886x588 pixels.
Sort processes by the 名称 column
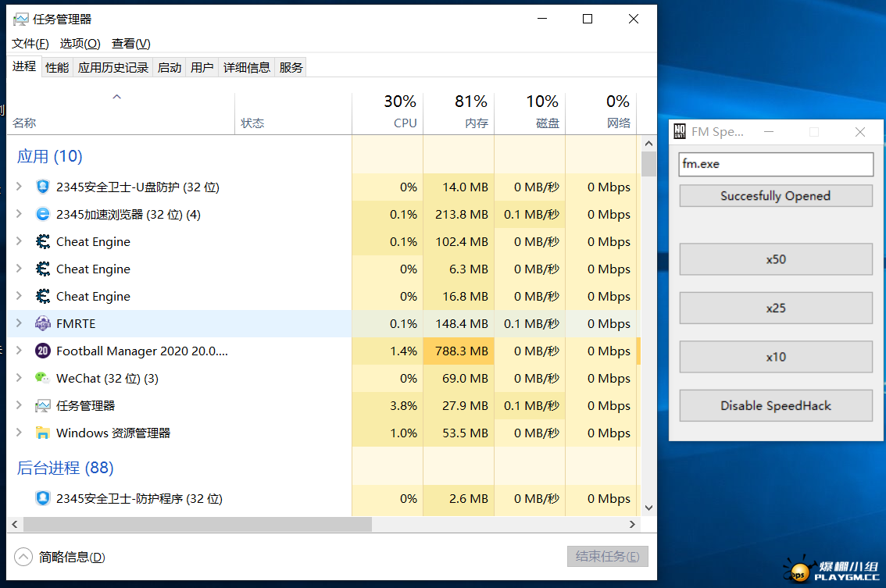121,113
